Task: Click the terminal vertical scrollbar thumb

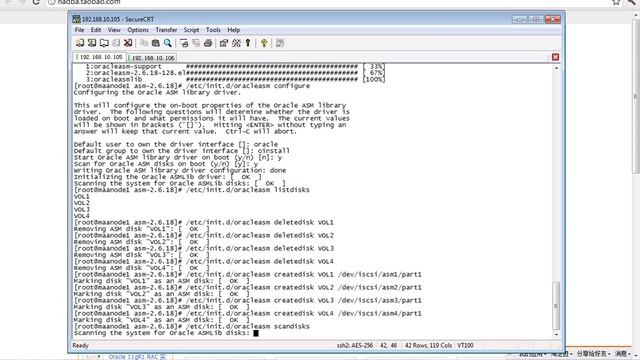Action: coord(556,305)
